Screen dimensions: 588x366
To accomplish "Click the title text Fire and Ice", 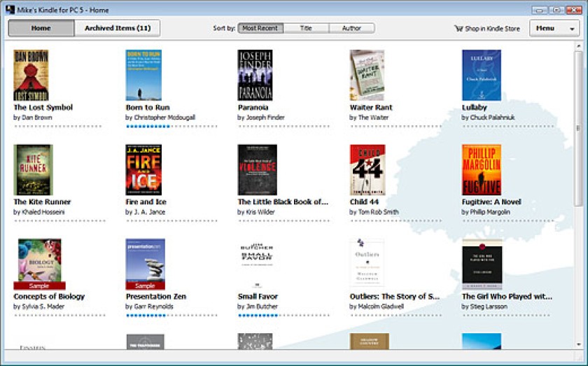I will 146,202.
